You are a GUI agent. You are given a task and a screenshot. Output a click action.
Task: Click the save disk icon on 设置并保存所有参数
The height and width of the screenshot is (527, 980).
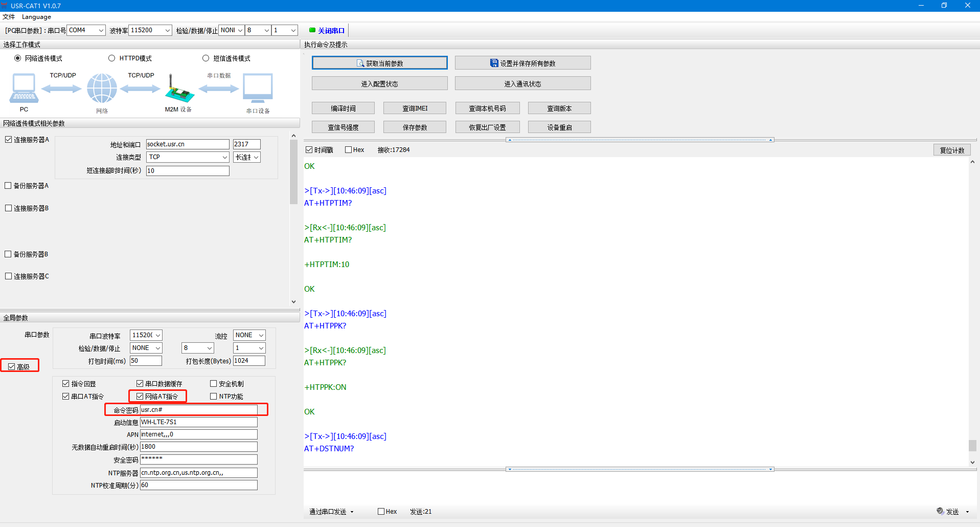pyautogui.click(x=494, y=63)
